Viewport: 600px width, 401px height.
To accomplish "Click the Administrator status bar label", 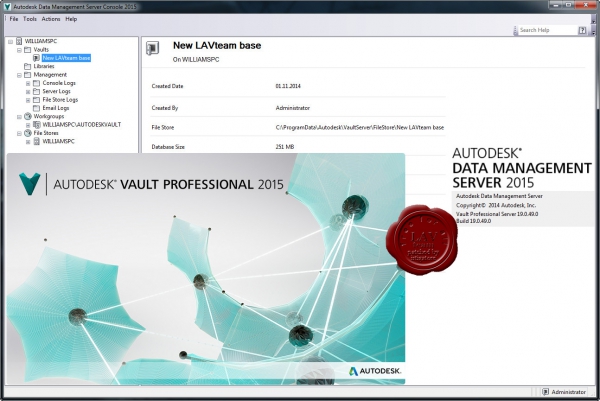I will [569, 392].
